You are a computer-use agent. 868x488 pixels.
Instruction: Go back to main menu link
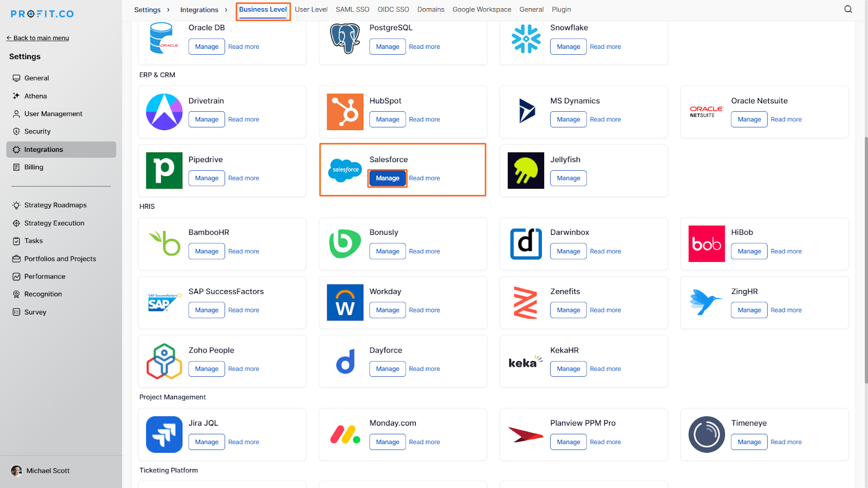[x=37, y=38]
